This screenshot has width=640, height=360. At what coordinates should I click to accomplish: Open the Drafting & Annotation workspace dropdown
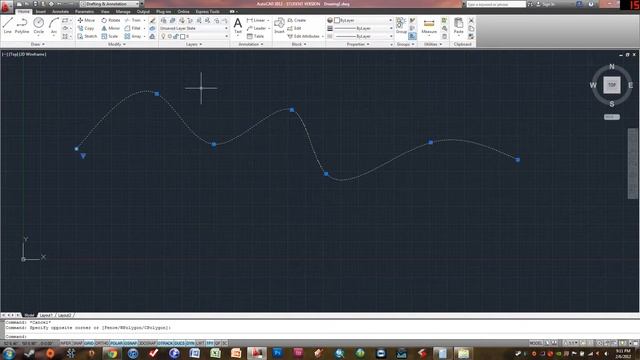pos(110,4)
